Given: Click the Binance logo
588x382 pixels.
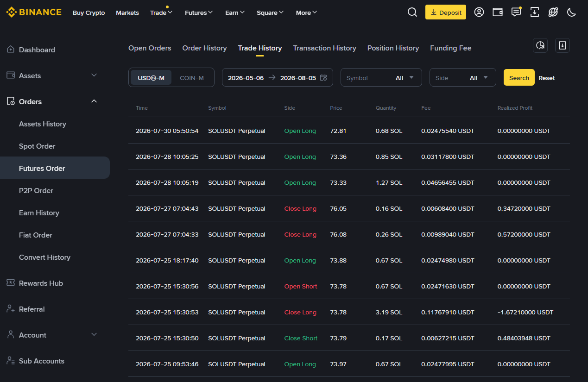Looking at the screenshot, I should click(x=34, y=13).
